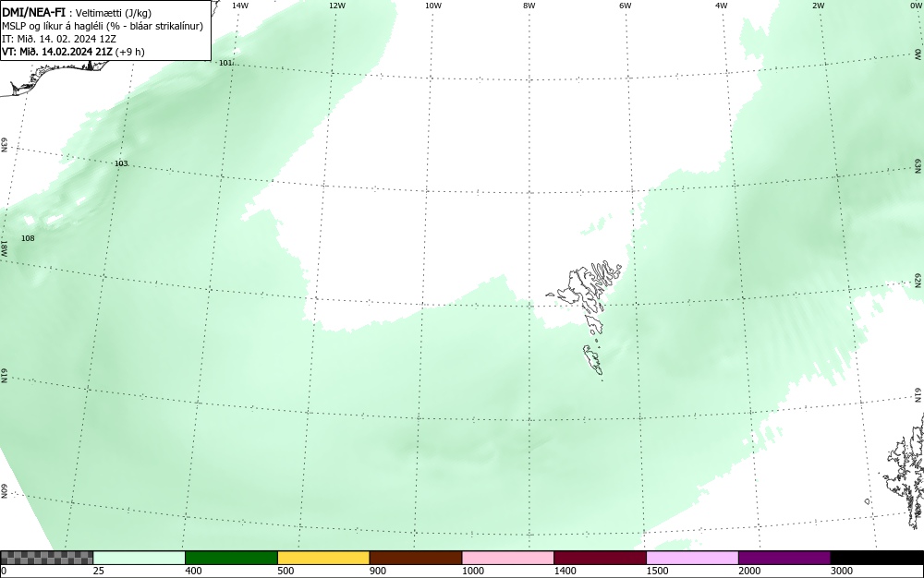Pick the dark green 400–500 legend swatch
Viewport: 924px width, 578px height.
point(231,558)
